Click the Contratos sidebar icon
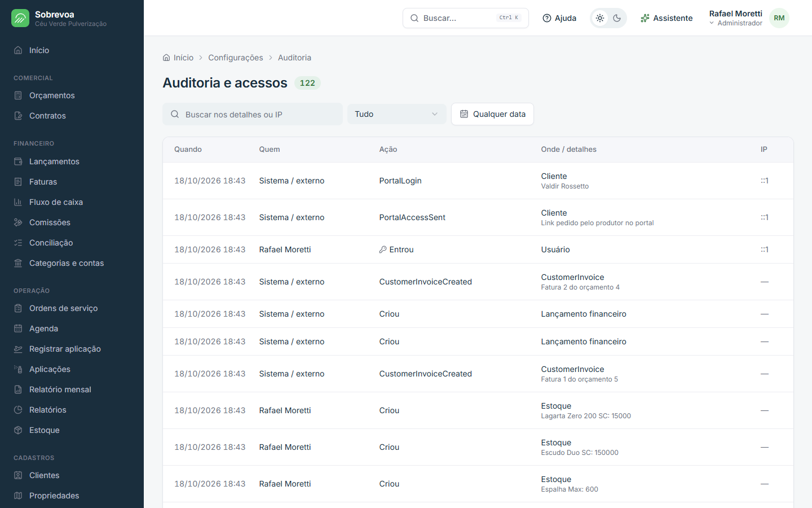The width and height of the screenshot is (812, 508). click(18, 116)
